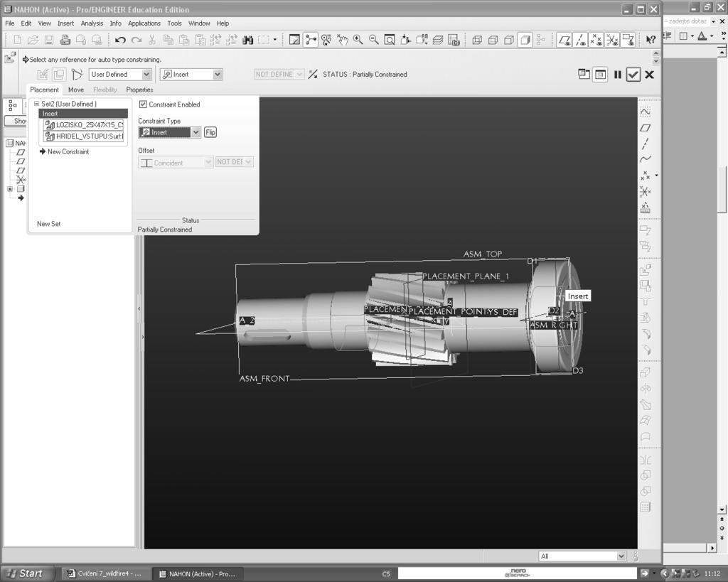Open the saved view list dropdown icon
Image resolution: width=728 pixels, height=582 pixels.
point(422,40)
